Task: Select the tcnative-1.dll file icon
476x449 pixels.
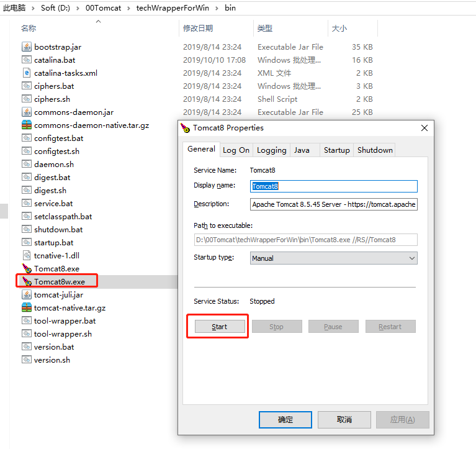Action: [27, 255]
